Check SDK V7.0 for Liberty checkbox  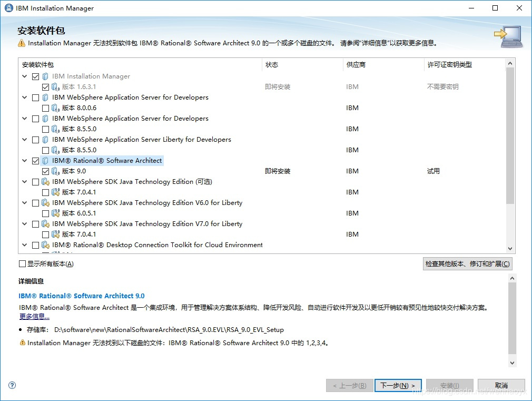click(36, 224)
